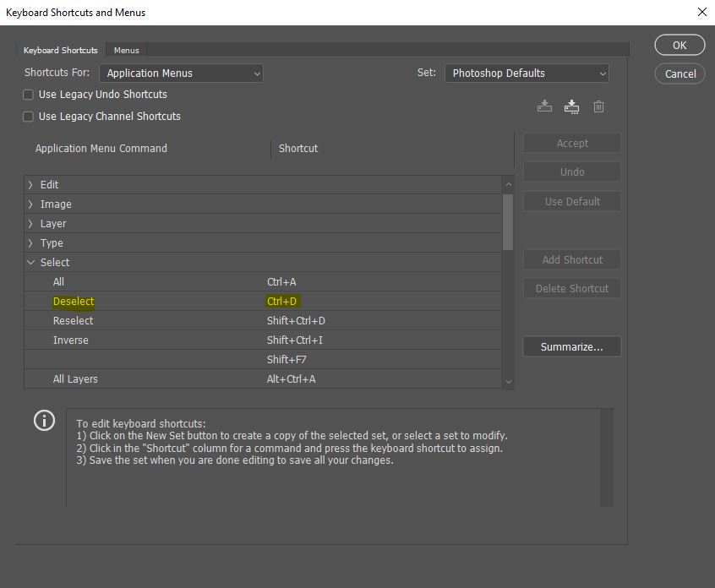Image resolution: width=715 pixels, height=588 pixels.
Task: Click the Alt+Ctrl+A shortcut cell
Action: click(x=291, y=379)
